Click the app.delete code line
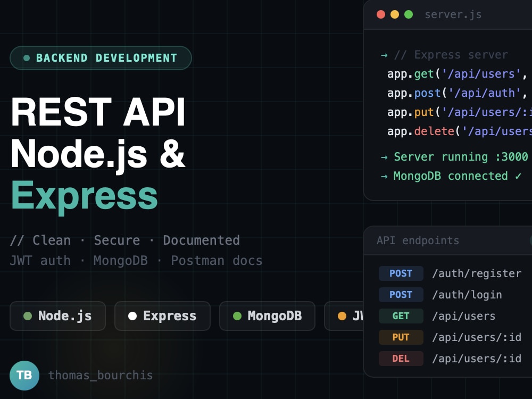The height and width of the screenshot is (399, 532). (460, 131)
